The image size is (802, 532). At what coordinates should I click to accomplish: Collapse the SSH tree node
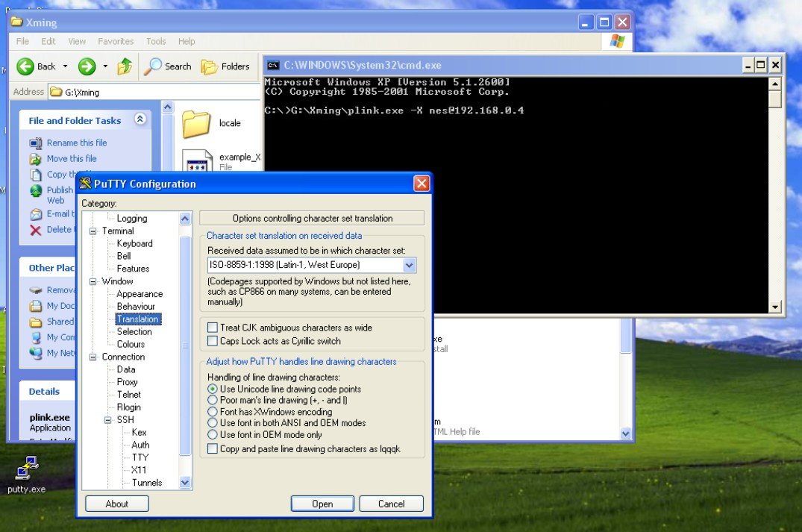tap(108, 420)
